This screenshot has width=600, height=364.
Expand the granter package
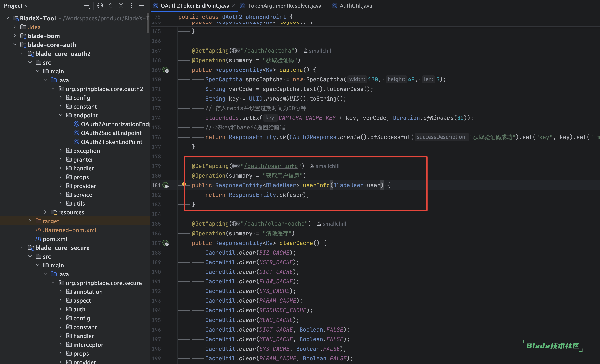(x=60, y=159)
